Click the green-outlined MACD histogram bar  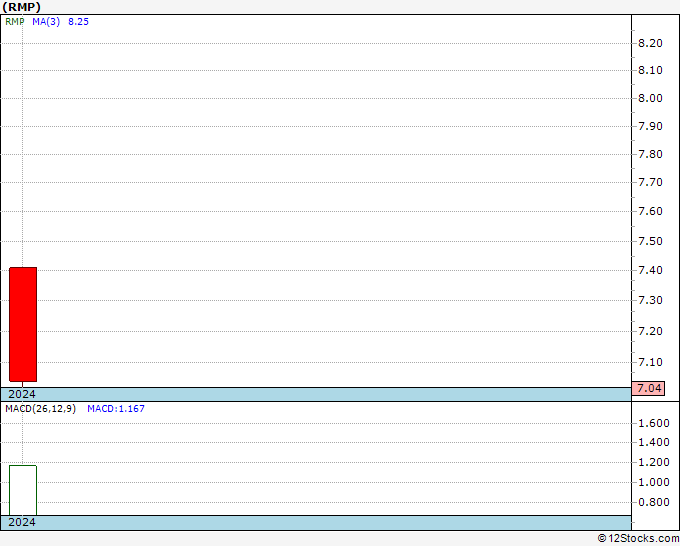click(x=23, y=490)
